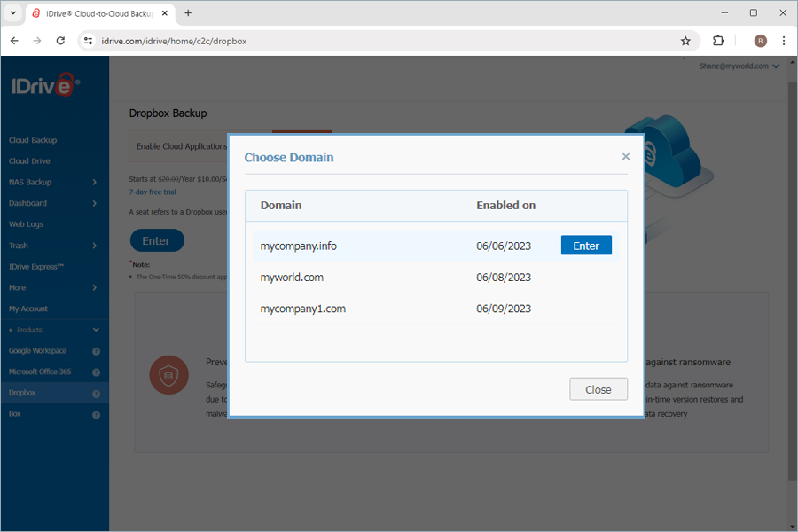This screenshot has height=532, width=798.
Task: Open Cloud Drive in sidebar
Action: pyautogui.click(x=29, y=160)
